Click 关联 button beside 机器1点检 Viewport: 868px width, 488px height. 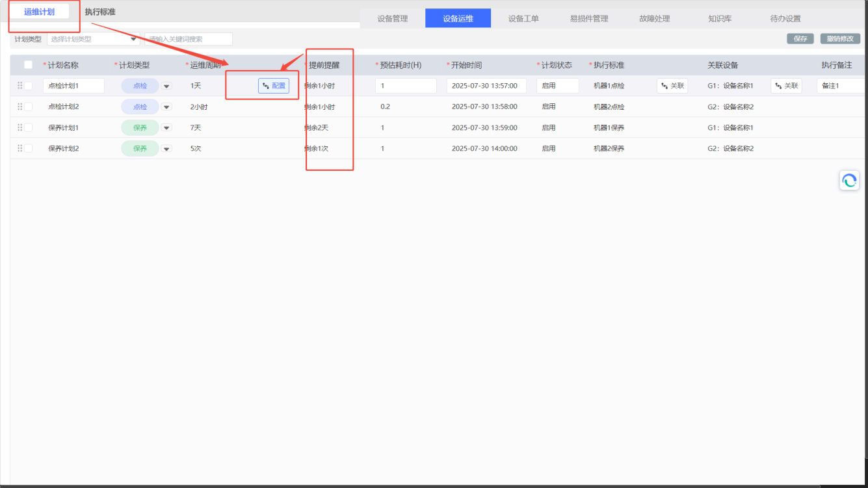click(672, 86)
